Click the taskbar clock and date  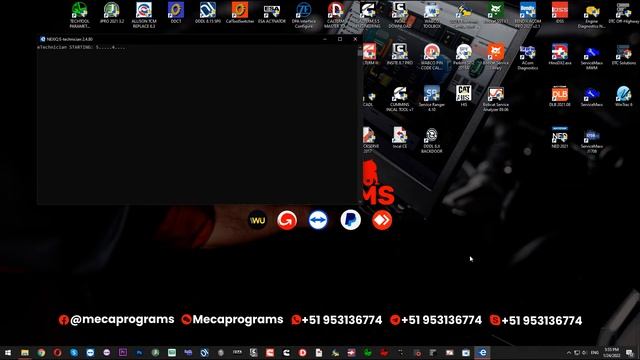pos(611,353)
